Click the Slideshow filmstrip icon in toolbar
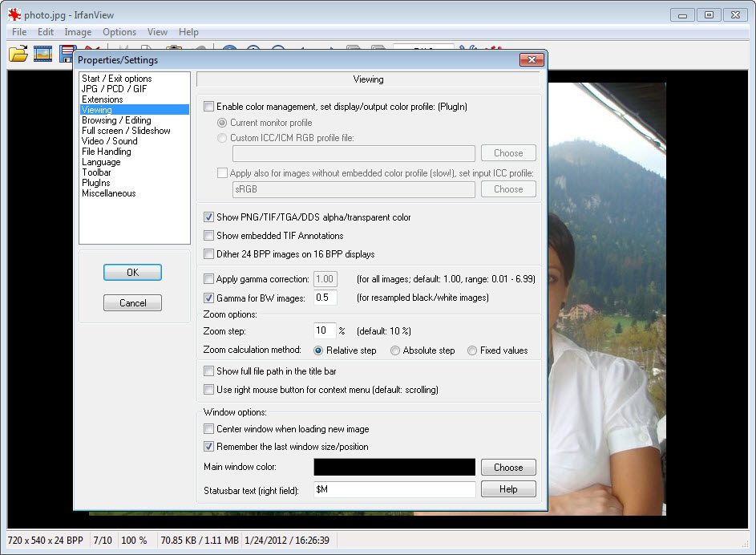This screenshot has height=555, width=756. 43,54
